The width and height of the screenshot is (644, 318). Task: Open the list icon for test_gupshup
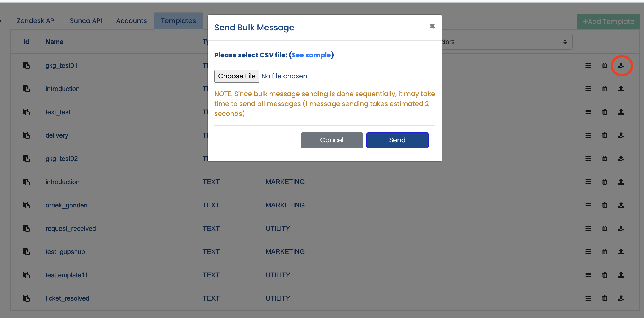(588, 252)
